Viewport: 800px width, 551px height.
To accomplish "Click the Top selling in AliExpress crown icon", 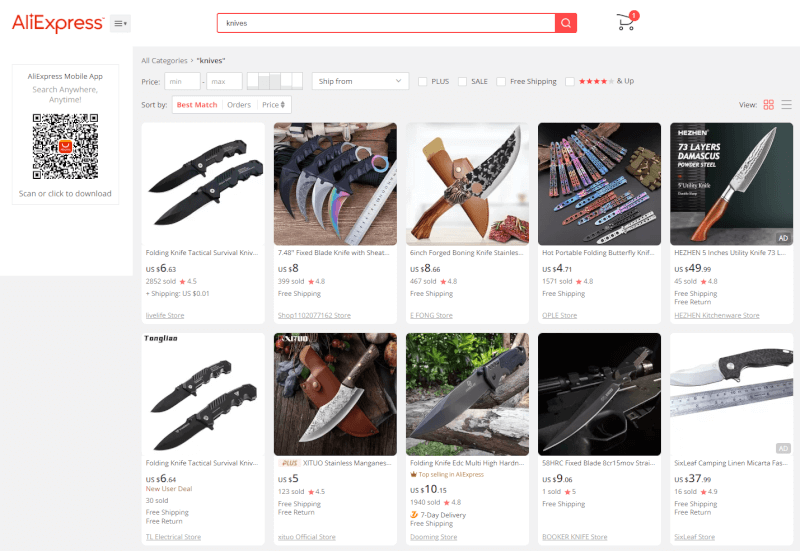I will (x=414, y=474).
